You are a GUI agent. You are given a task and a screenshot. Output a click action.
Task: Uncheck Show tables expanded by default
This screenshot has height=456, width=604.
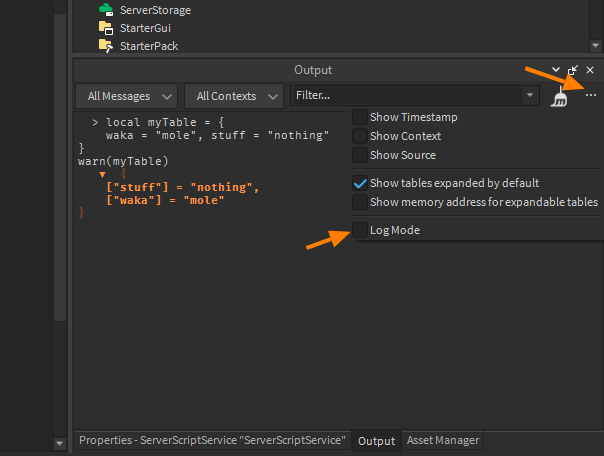(360, 183)
